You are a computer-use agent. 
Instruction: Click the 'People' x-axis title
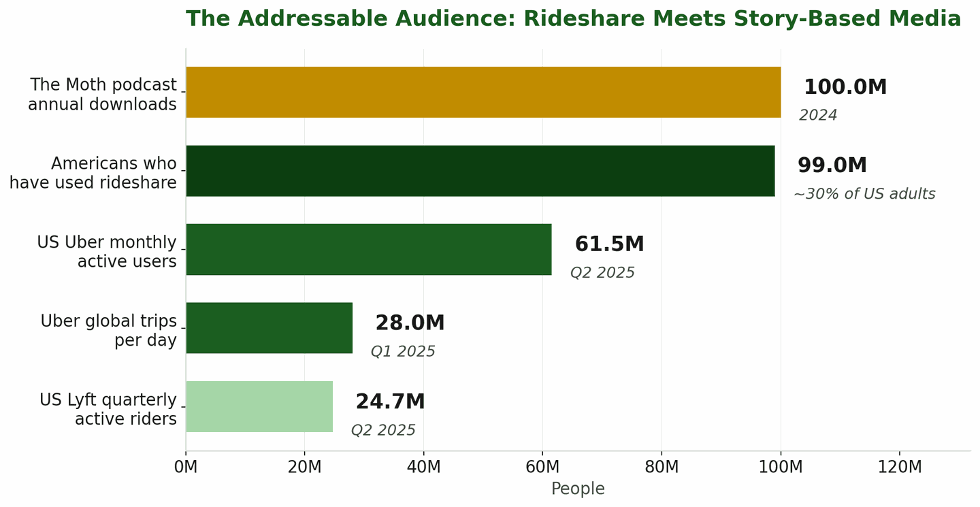578,489
